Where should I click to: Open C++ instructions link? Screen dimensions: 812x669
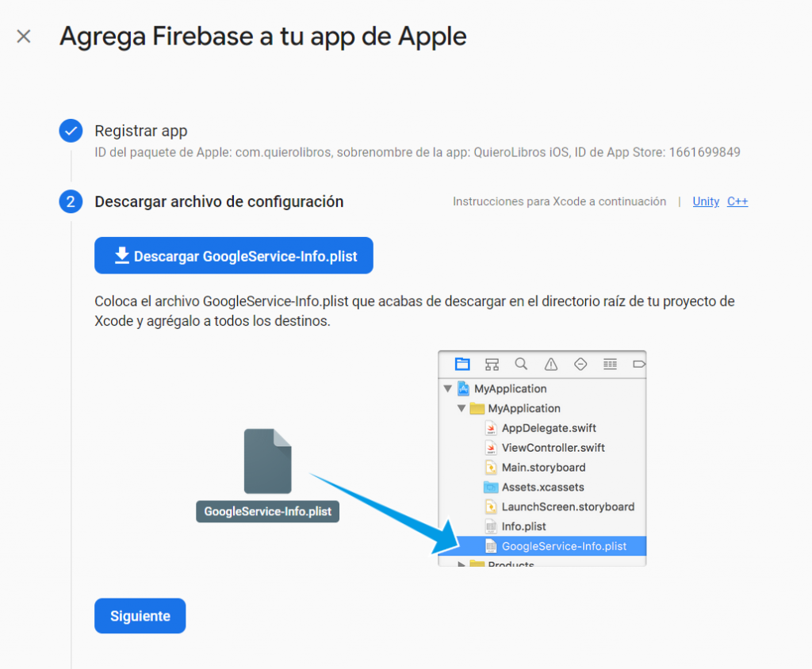pyautogui.click(x=737, y=201)
